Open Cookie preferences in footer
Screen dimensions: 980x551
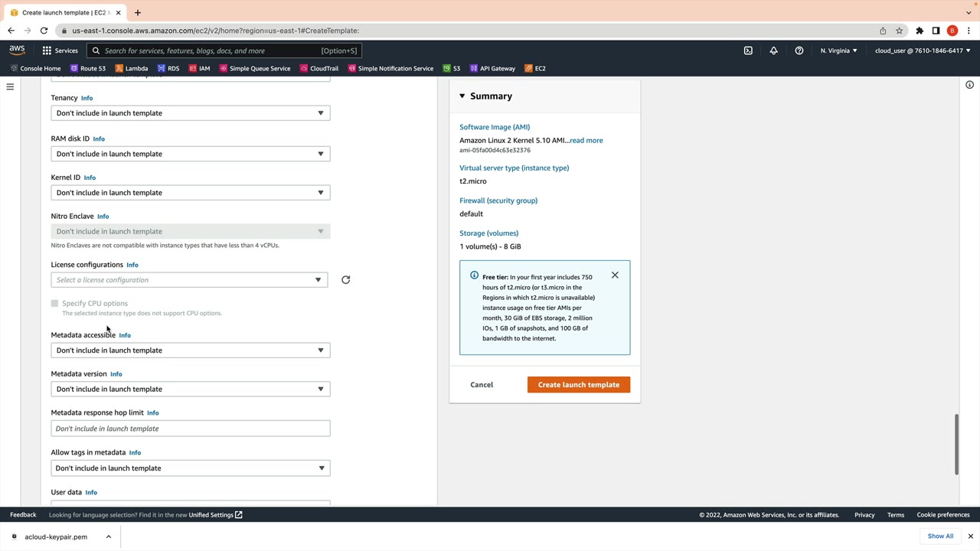click(x=943, y=515)
